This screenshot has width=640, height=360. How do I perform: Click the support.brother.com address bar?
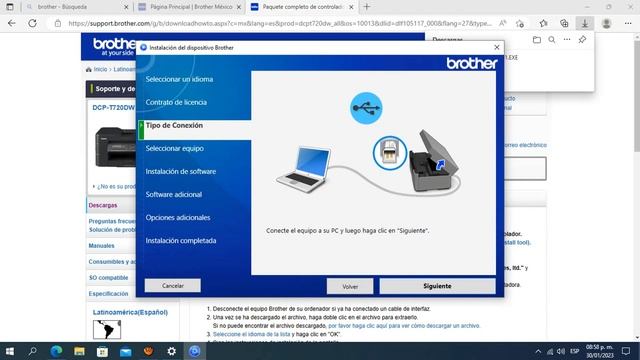[x=280, y=24]
